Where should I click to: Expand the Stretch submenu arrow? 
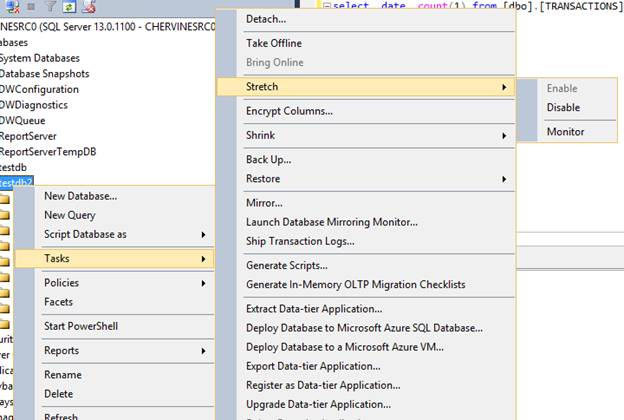[503, 88]
